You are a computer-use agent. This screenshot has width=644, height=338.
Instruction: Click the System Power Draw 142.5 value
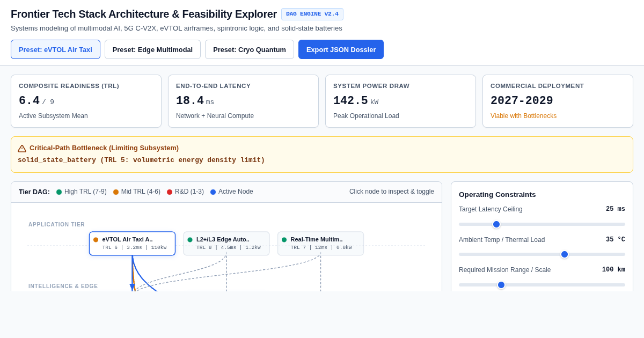(350, 101)
